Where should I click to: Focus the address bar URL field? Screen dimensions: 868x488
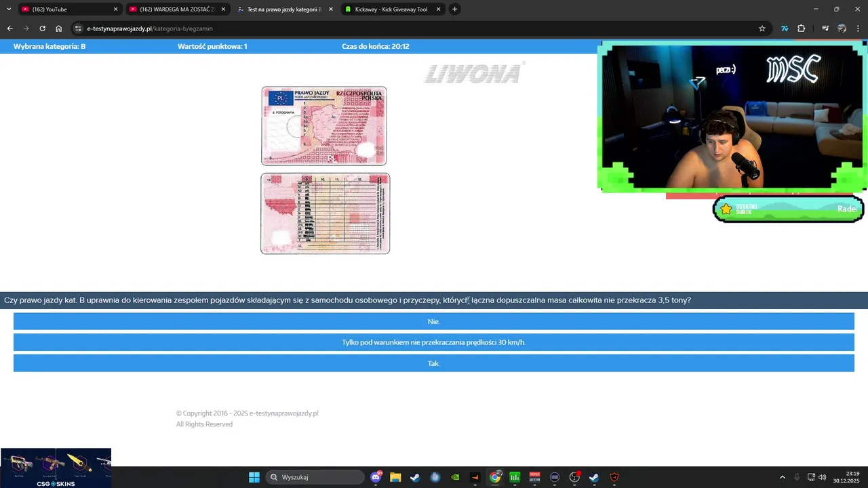[x=420, y=28]
